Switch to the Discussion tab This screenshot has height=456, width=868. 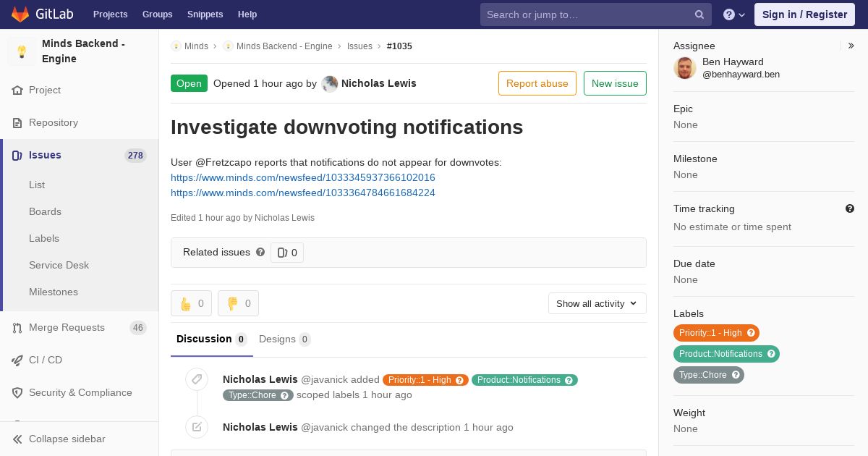point(212,339)
